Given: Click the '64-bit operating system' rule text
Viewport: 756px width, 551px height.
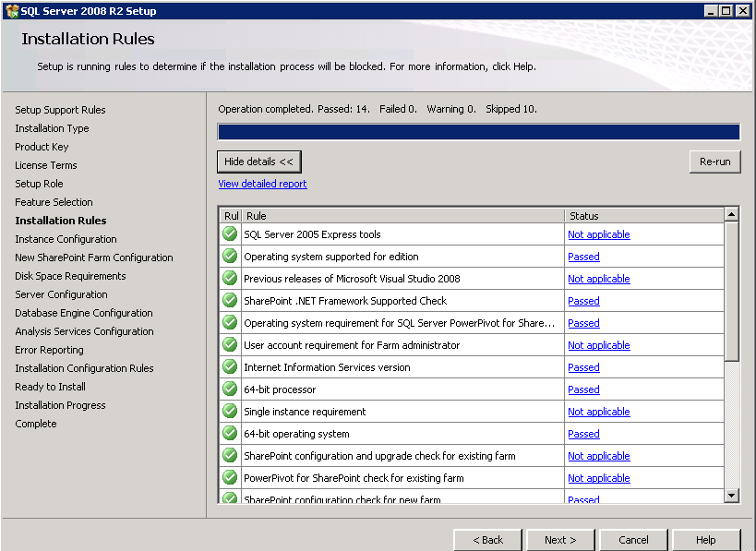Looking at the screenshot, I should (296, 434).
